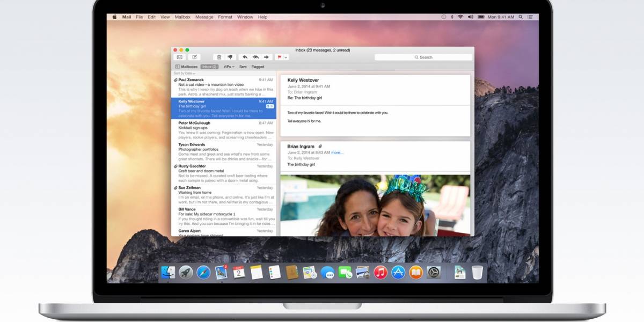644x322 pixels.
Task: Open Rusty Gaechter's Craft beer email
Action: (x=224, y=173)
